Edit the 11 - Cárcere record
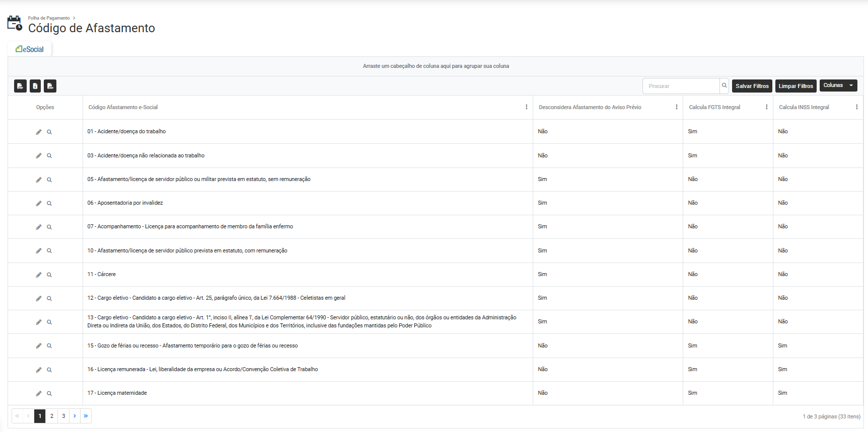This screenshot has width=868, height=432. [39, 275]
